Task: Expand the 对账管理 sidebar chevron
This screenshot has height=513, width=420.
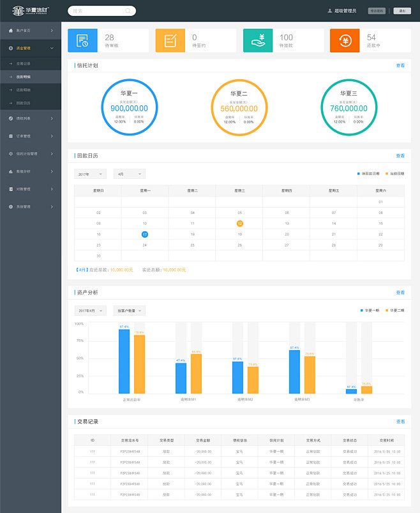Action: tap(52, 189)
